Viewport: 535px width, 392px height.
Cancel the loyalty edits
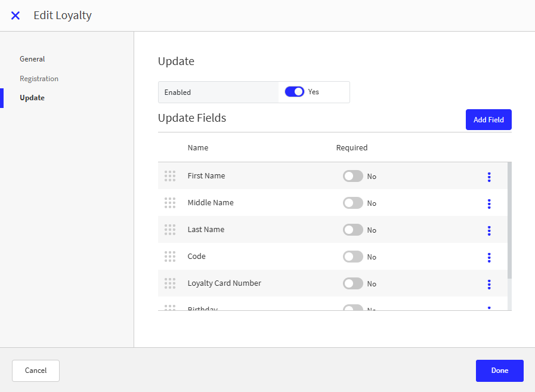(x=35, y=371)
